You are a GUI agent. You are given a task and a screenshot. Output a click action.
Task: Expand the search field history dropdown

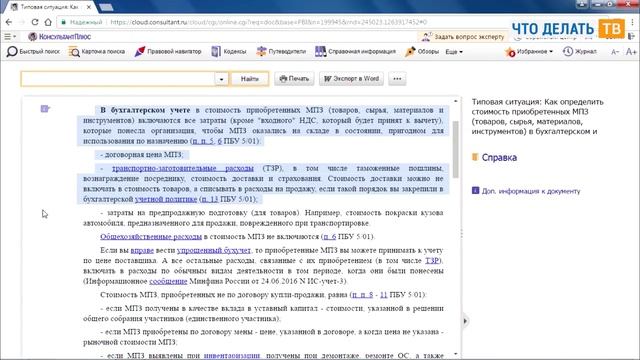tap(221, 79)
